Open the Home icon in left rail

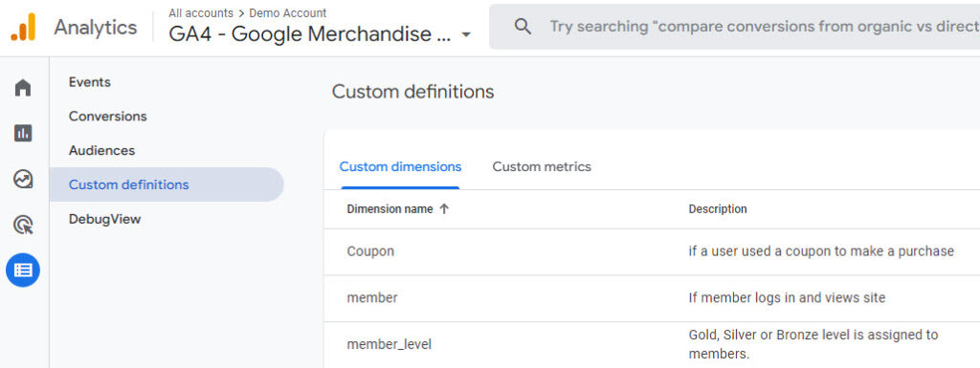[x=23, y=88]
